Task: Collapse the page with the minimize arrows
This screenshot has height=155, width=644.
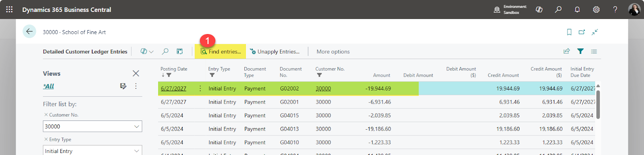Action: click(x=595, y=32)
